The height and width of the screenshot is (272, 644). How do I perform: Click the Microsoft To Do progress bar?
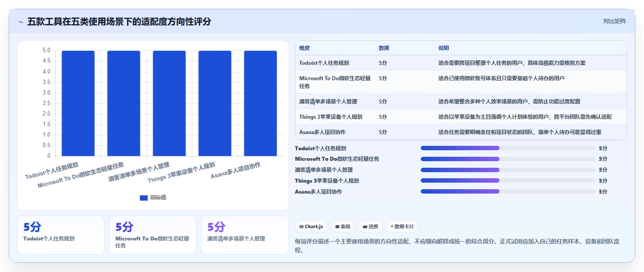(508, 159)
